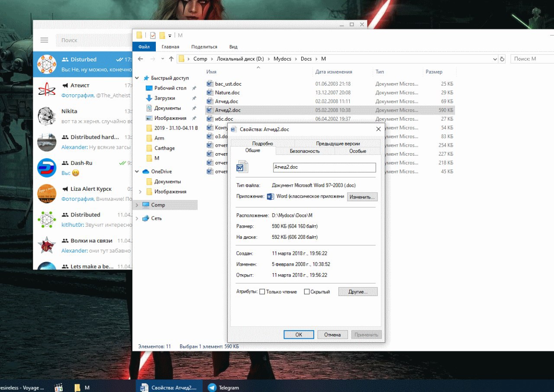Screen dimensions: 554x392
Task: Select the 2019 - 31.10-04.11 folder in sidebar
Action: [x=172, y=128]
